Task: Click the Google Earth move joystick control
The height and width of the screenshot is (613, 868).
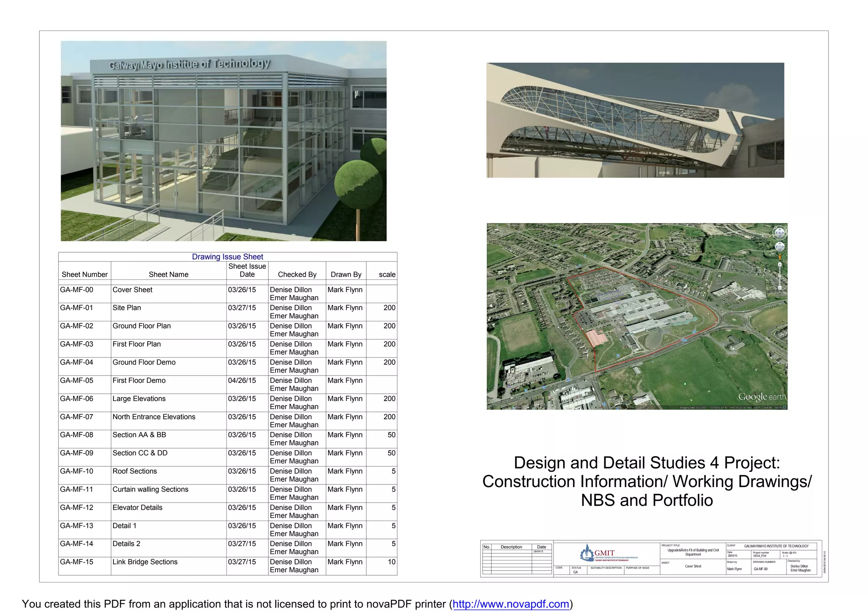Action: click(x=780, y=247)
